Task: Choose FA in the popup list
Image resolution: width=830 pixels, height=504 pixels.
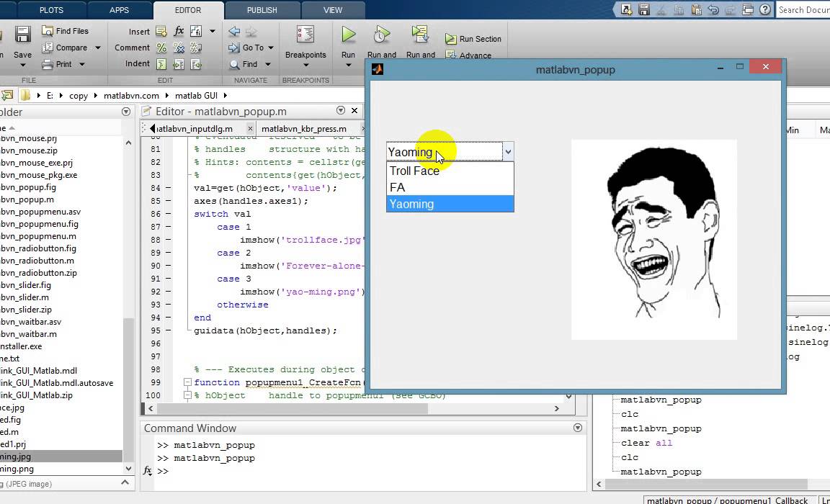Action: (x=450, y=187)
